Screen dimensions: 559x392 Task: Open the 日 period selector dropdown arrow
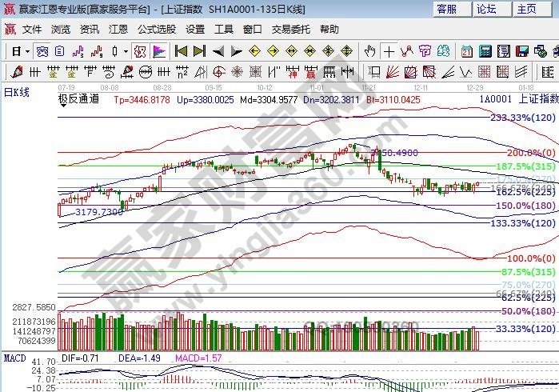tap(28, 51)
